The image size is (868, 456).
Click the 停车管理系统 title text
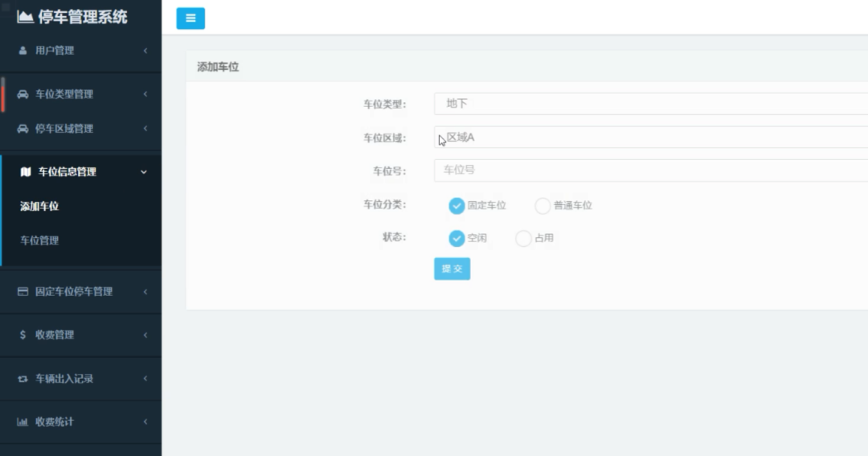83,17
